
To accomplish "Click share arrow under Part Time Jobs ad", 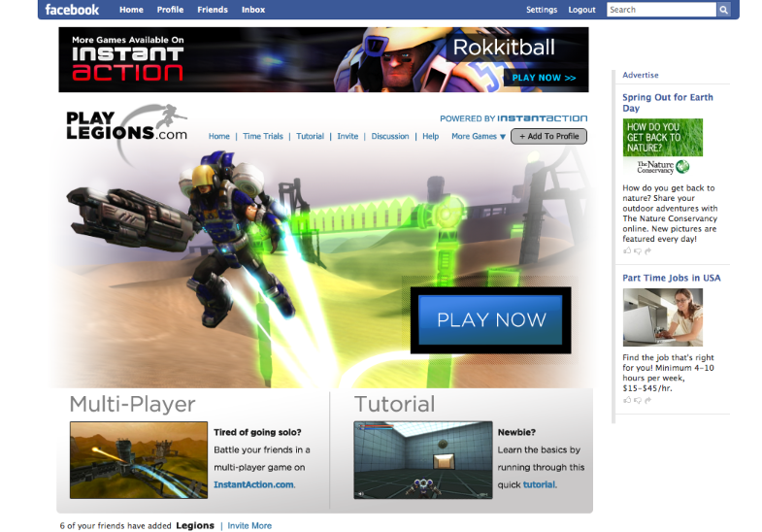I will click(647, 400).
